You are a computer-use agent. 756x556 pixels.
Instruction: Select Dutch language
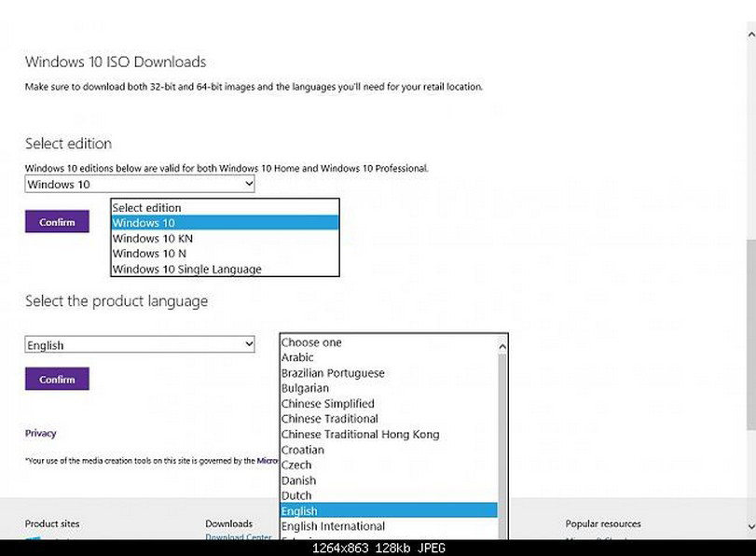(389, 495)
